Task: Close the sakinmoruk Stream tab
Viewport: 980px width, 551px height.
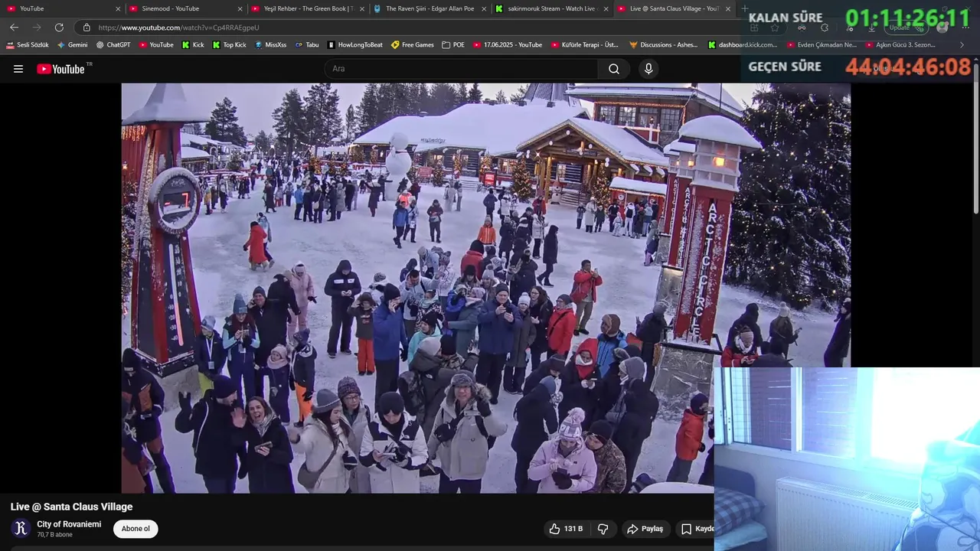Action: point(606,9)
